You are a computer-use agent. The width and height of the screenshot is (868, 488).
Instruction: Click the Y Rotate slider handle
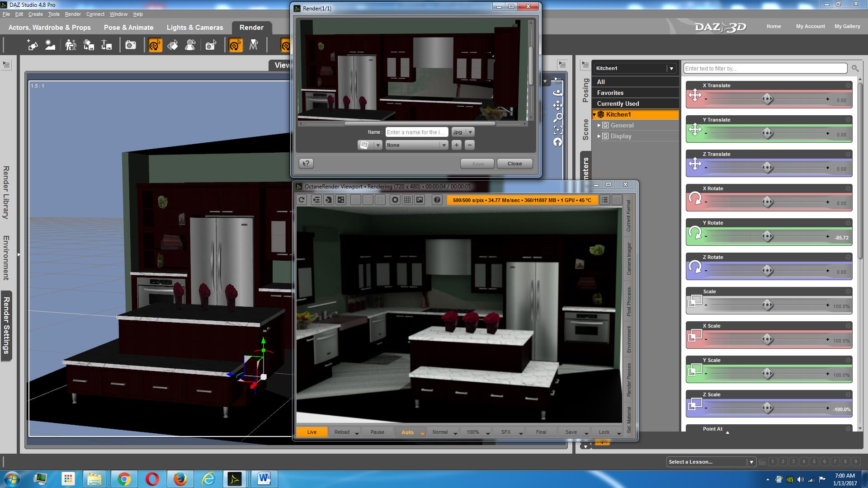pyautogui.click(x=767, y=236)
